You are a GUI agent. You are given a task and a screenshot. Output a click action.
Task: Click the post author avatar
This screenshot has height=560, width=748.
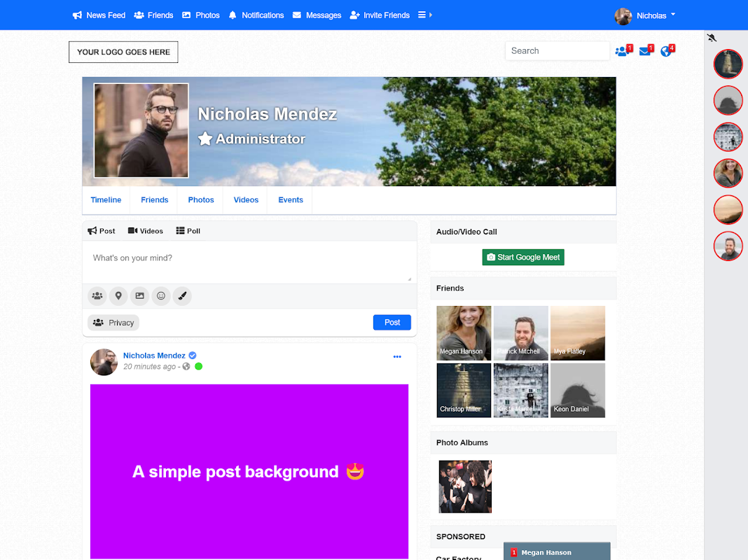[104, 362]
